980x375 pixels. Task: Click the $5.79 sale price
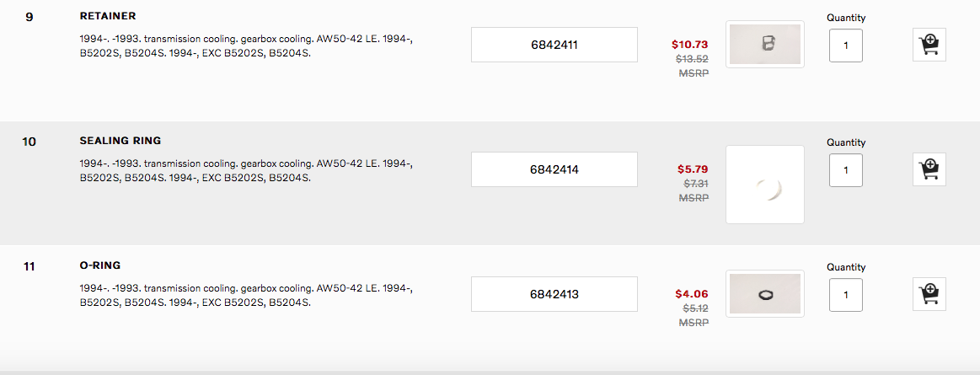click(692, 169)
